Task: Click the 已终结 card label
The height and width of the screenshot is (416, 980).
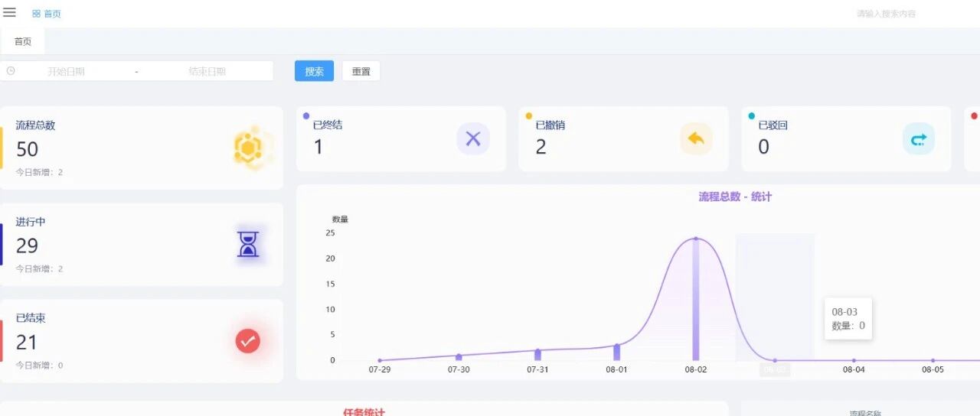Action: [x=328, y=125]
